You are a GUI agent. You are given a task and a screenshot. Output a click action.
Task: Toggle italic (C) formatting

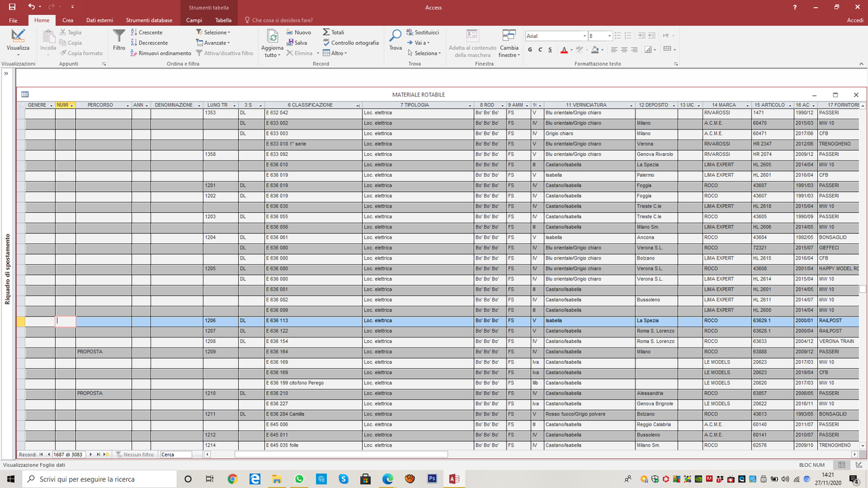pyautogui.click(x=540, y=49)
